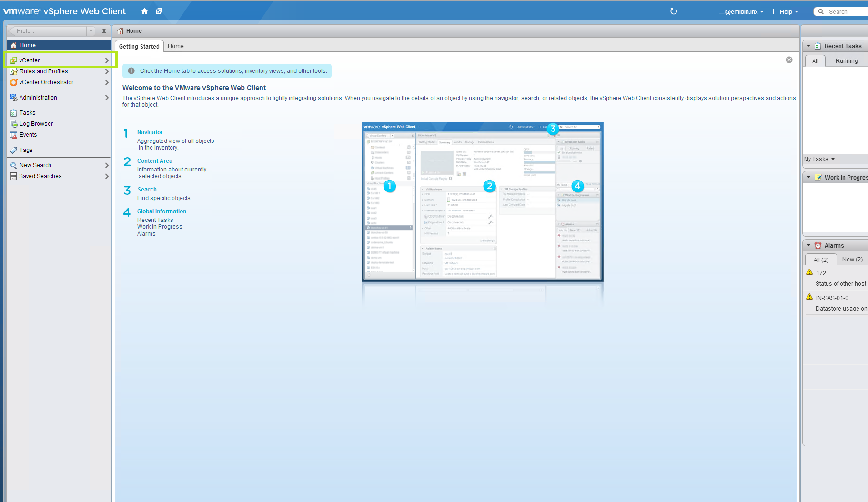Open the History dropdown arrow
Image resolution: width=868 pixels, height=502 pixels.
tap(91, 31)
